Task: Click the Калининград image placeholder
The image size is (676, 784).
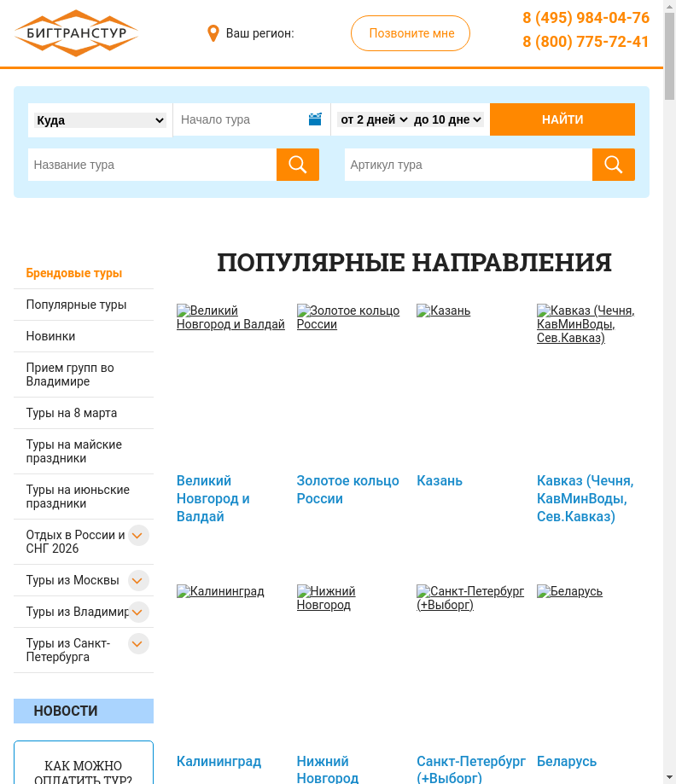Action: (220, 591)
